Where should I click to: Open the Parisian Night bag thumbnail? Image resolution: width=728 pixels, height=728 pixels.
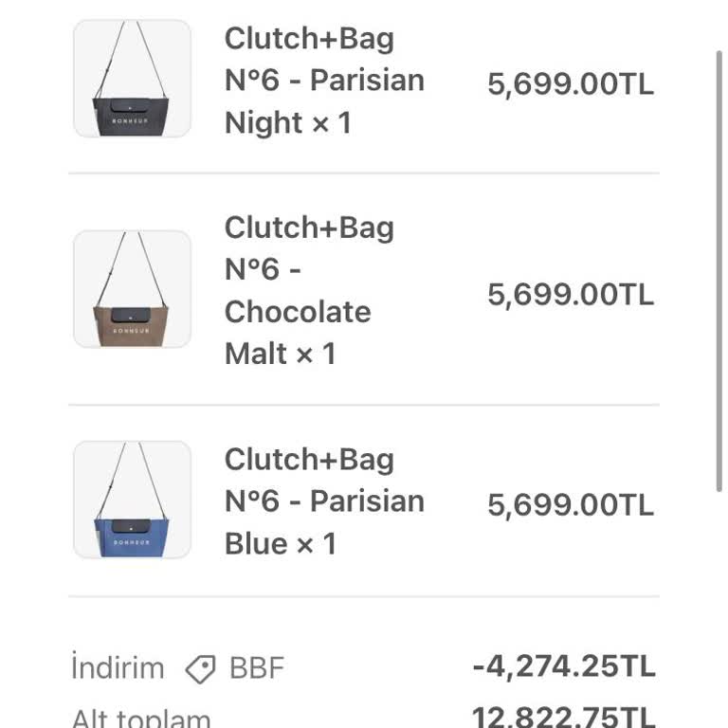point(132,79)
